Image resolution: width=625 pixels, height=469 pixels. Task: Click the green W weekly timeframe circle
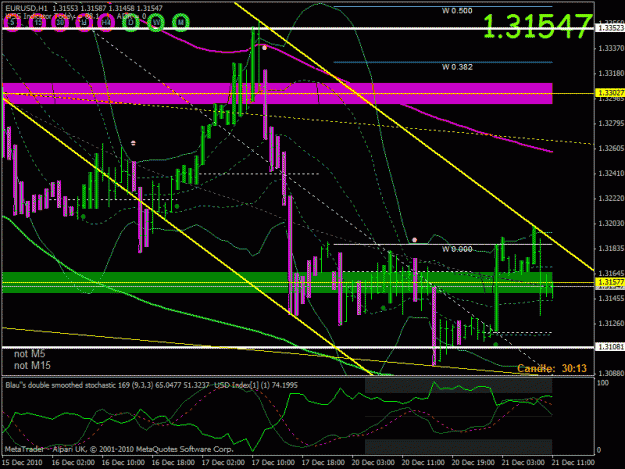pyautogui.click(x=157, y=22)
